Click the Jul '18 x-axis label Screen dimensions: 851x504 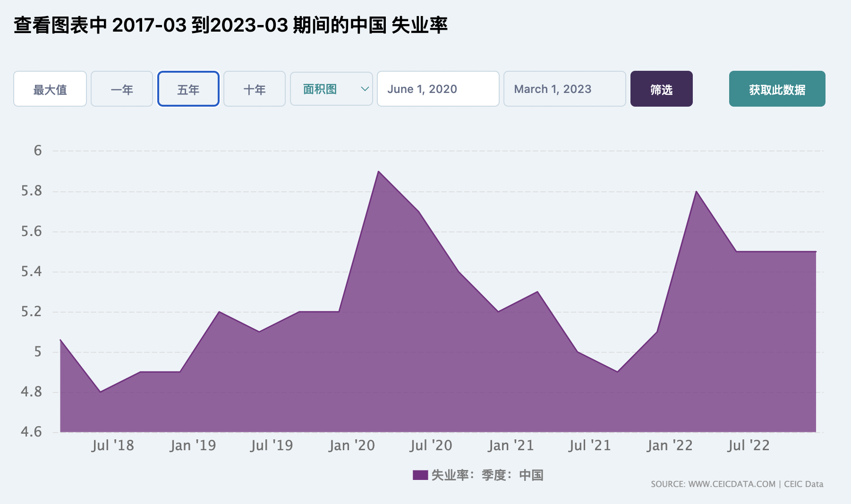click(x=113, y=445)
